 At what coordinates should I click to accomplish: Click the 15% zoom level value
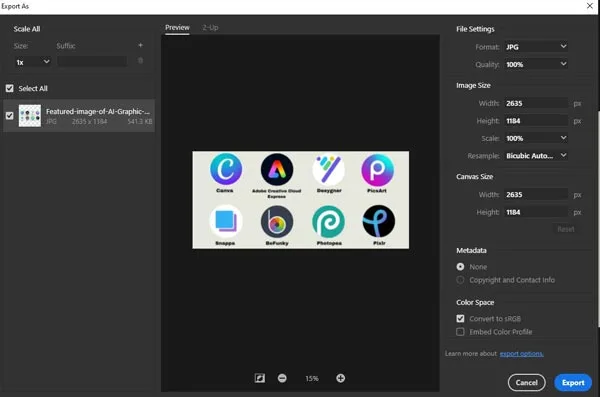(311, 378)
